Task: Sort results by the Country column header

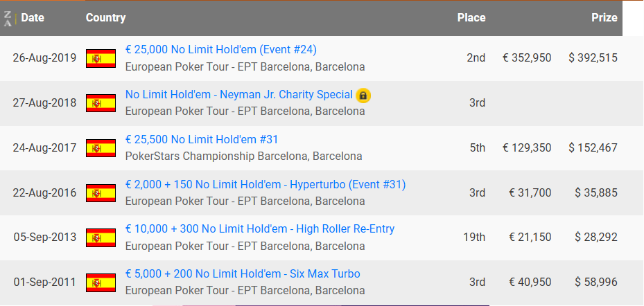Action: [x=105, y=17]
